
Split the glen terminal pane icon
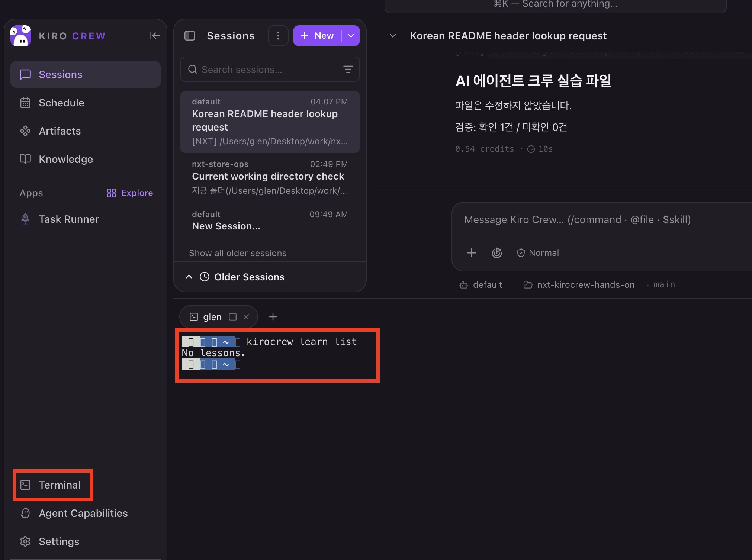[233, 317]
